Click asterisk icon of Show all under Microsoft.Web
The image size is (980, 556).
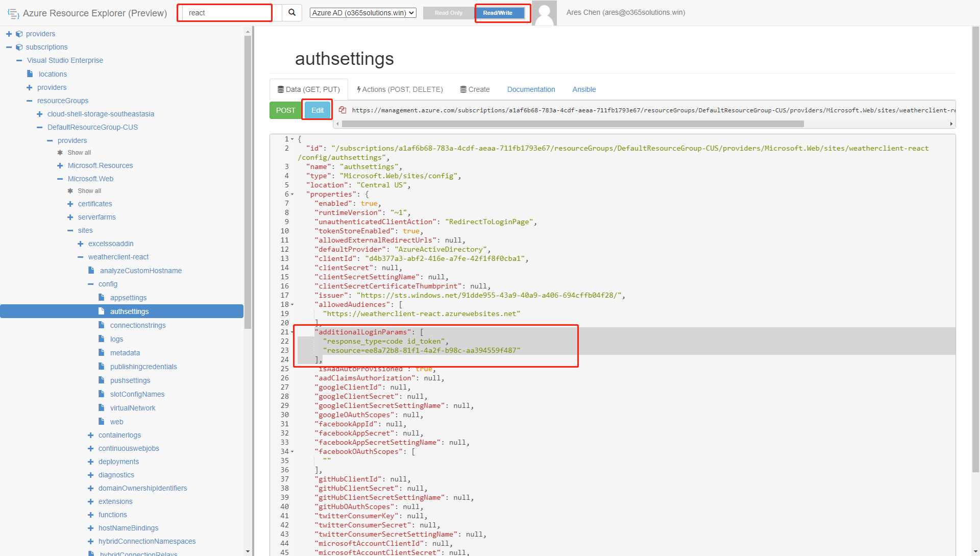click(70, 191)
